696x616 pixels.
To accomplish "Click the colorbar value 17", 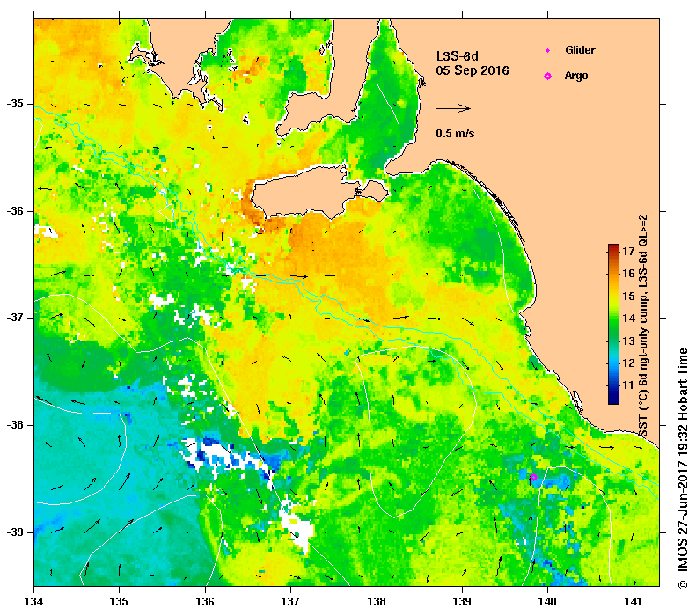I will [628, 251].
